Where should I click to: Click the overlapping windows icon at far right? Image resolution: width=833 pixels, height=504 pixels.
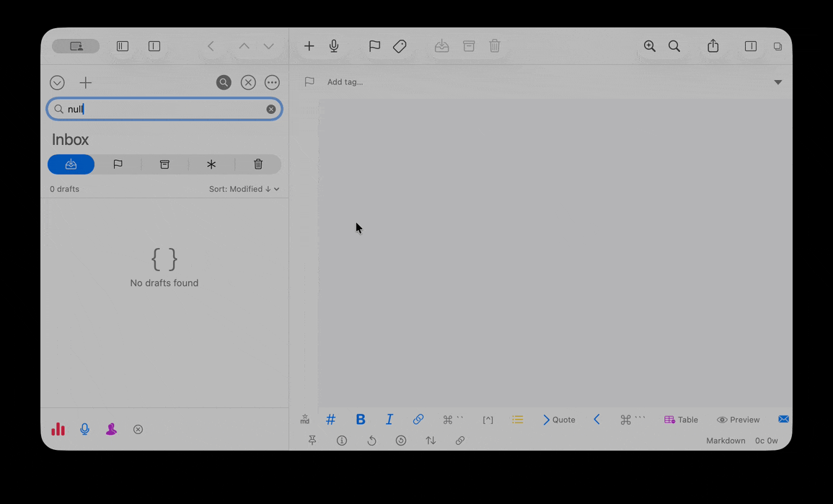click(777, 46)
